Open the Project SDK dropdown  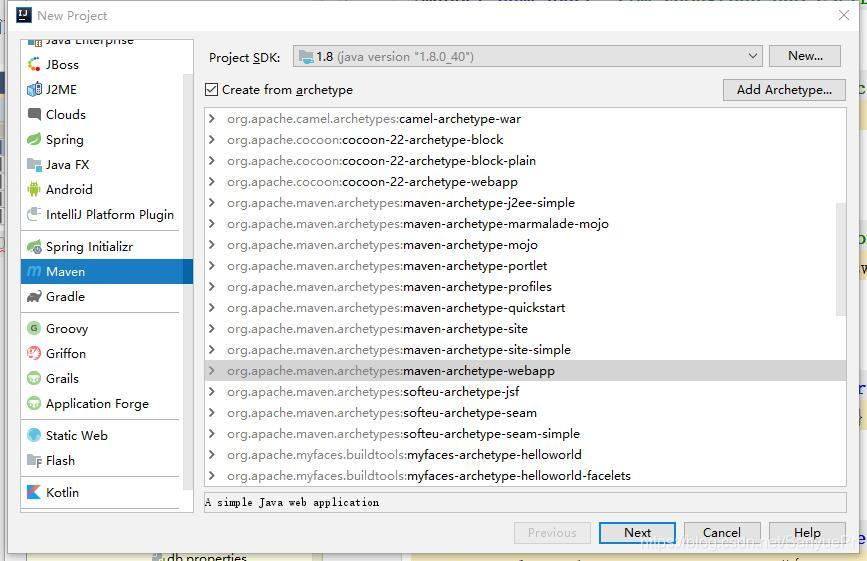pos(527,56)
